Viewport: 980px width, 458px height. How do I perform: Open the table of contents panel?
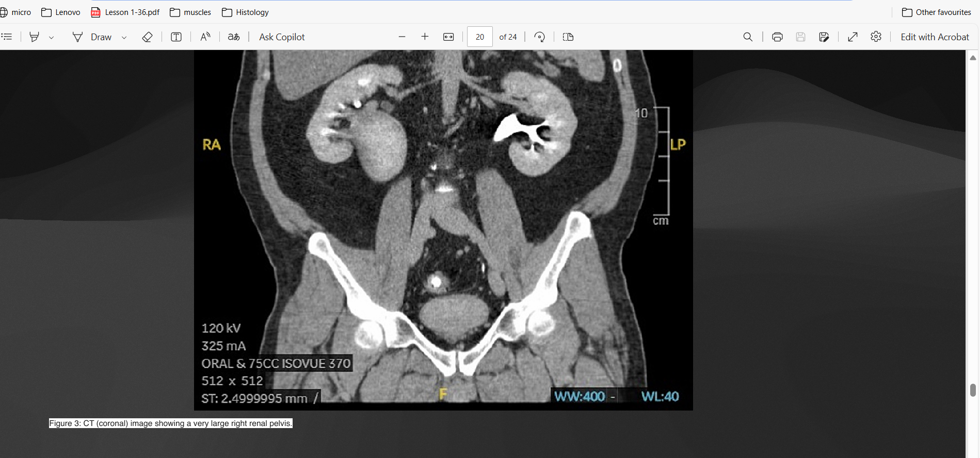pos(7,37)
